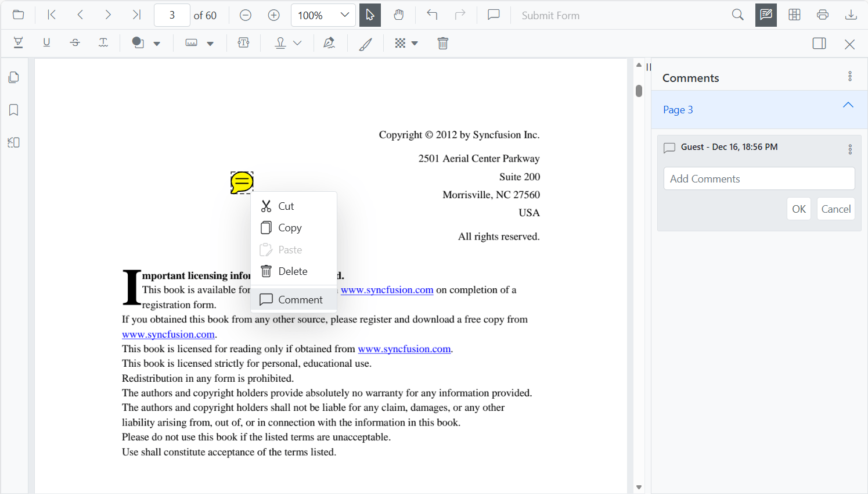Click inside the Add Comments field
This screenshot has height=494, width=868.
point(759,178)
